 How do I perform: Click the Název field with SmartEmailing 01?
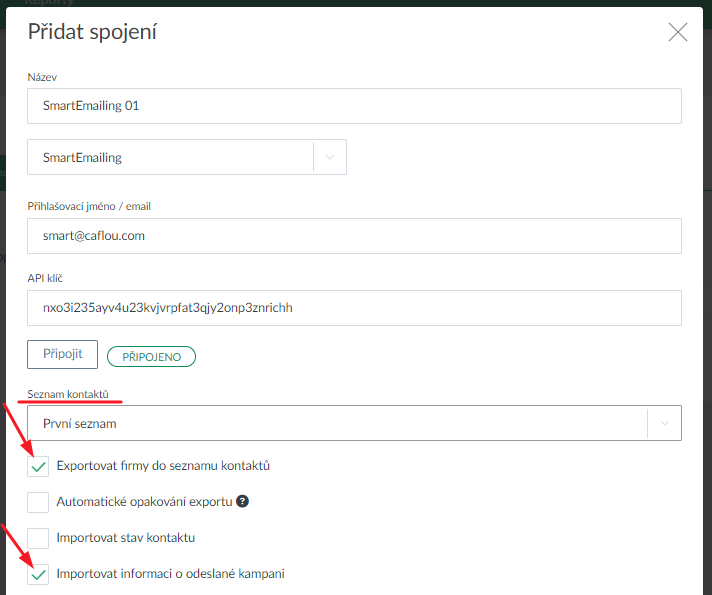(x=354, y=106)
